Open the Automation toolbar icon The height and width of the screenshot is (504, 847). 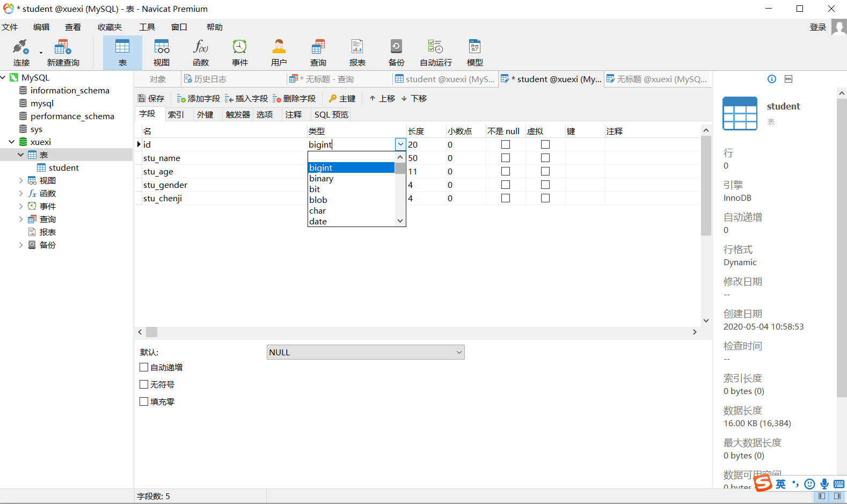point(436,53)
